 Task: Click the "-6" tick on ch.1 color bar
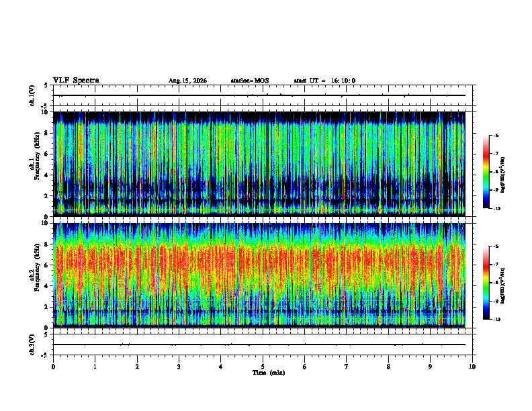(x=496, y=135)
